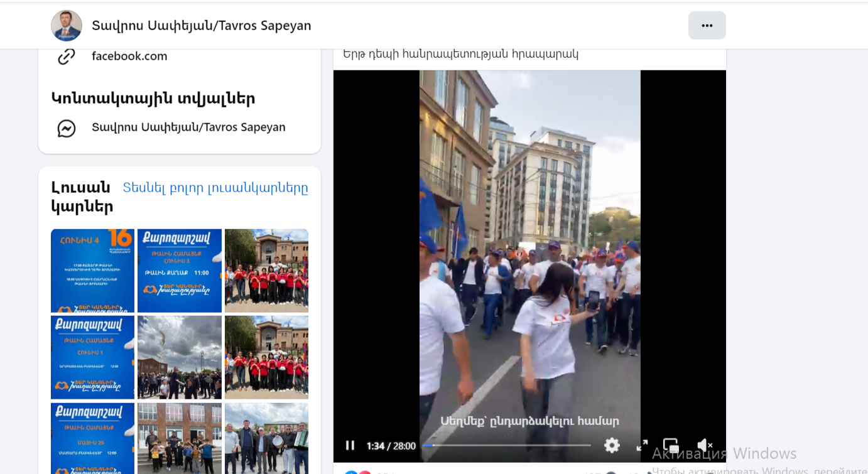This screenshot has width=868, height=474.
Task: Open the see all photos link
Action: tap(215, 188)
